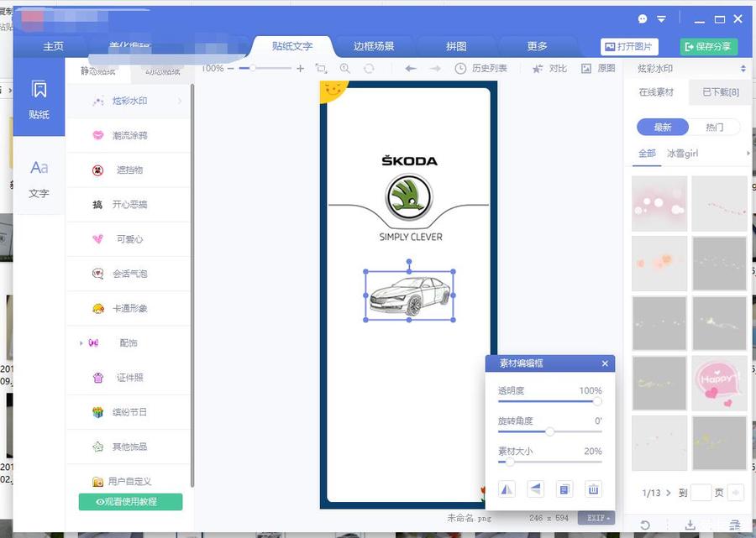The image size is (756, 538).
Task: Select the 遮挡物 sticker category
Action: tap(129, 170)
